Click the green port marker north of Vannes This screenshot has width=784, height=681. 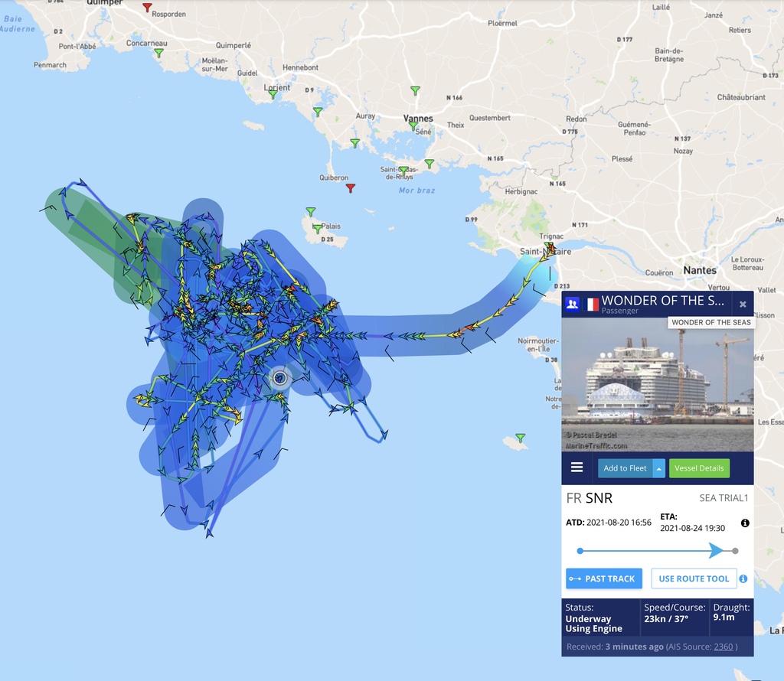click(x=415, y=90)
